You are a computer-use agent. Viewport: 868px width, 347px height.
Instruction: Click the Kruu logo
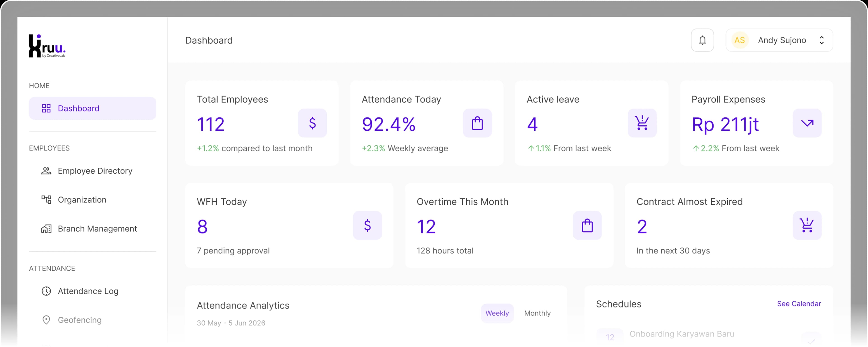[47, 46]
